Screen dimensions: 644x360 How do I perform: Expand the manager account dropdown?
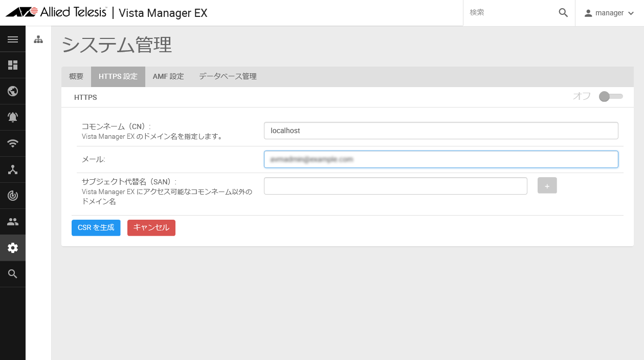609,13
